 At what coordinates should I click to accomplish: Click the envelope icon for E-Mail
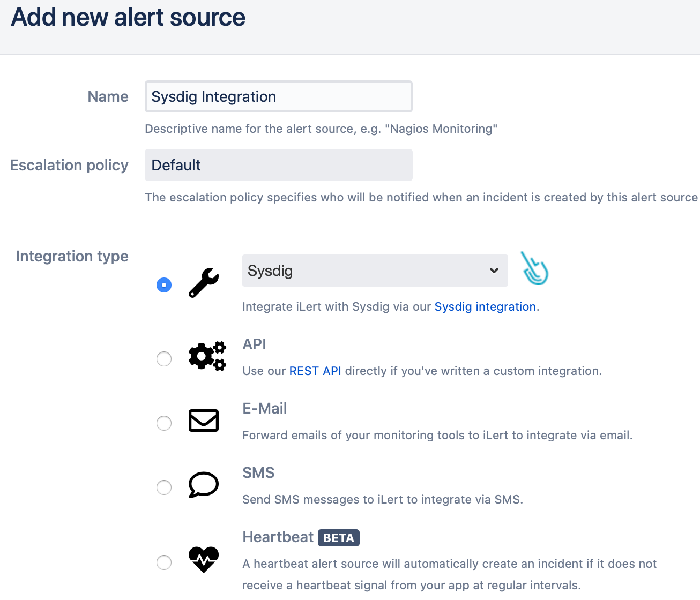[204, 421]
